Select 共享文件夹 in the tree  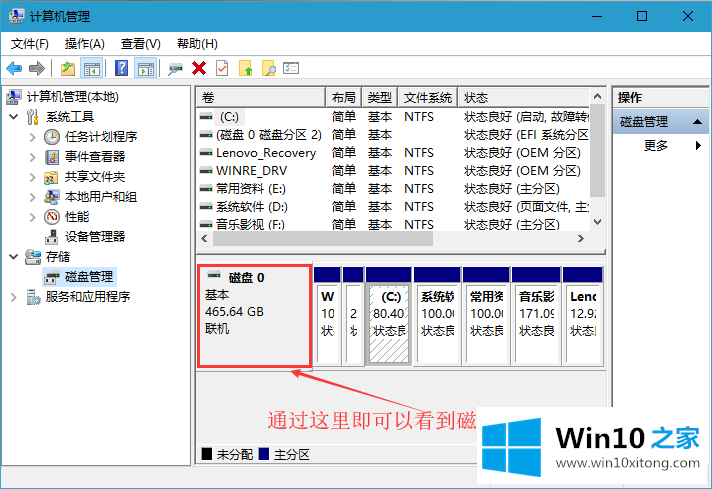(94, 177)
